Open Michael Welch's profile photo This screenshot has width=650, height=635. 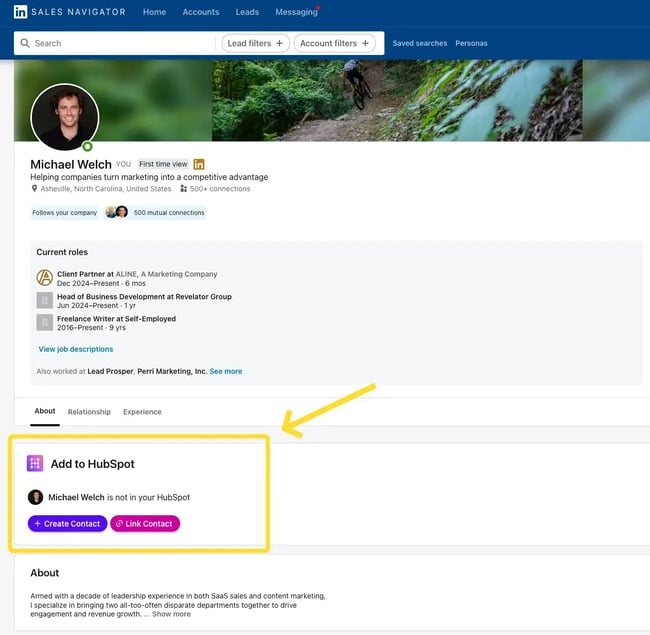pyautogui.click(x=65, y=117)
